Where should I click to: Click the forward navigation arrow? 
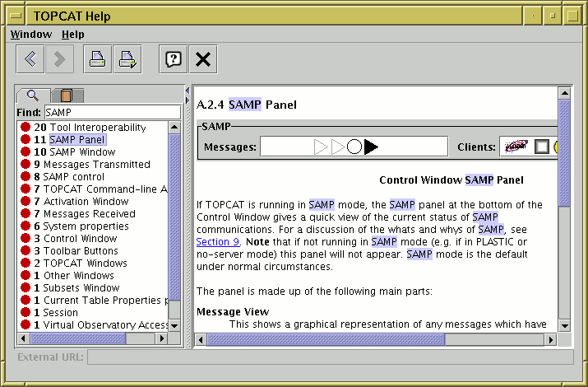[x=59, y=59]
